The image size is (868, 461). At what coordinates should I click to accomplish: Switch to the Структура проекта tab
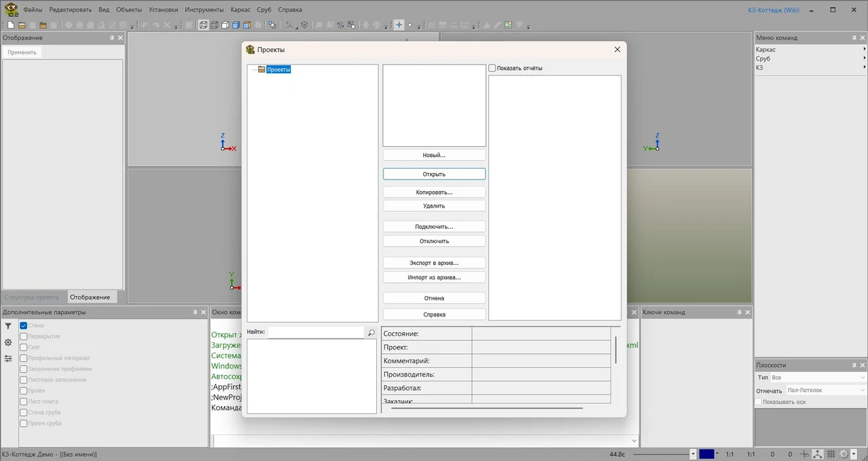[x=32, y=297]
